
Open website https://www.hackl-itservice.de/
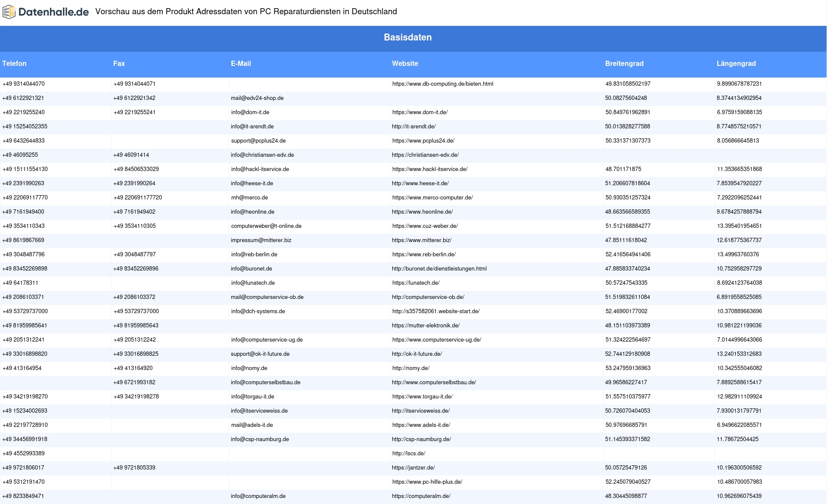(x=430, y=169)
